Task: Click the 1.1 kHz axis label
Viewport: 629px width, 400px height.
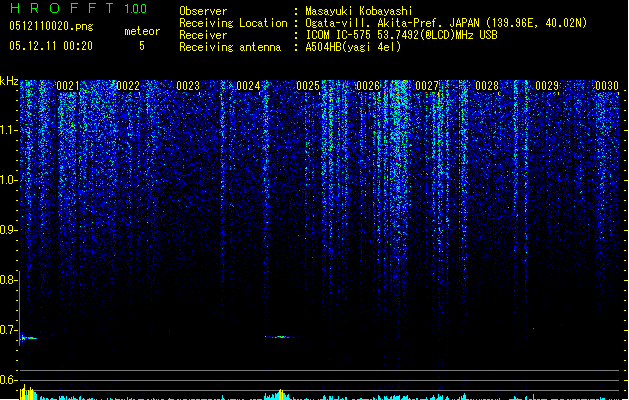Action: pyautogui.click(x=9, y=130)
